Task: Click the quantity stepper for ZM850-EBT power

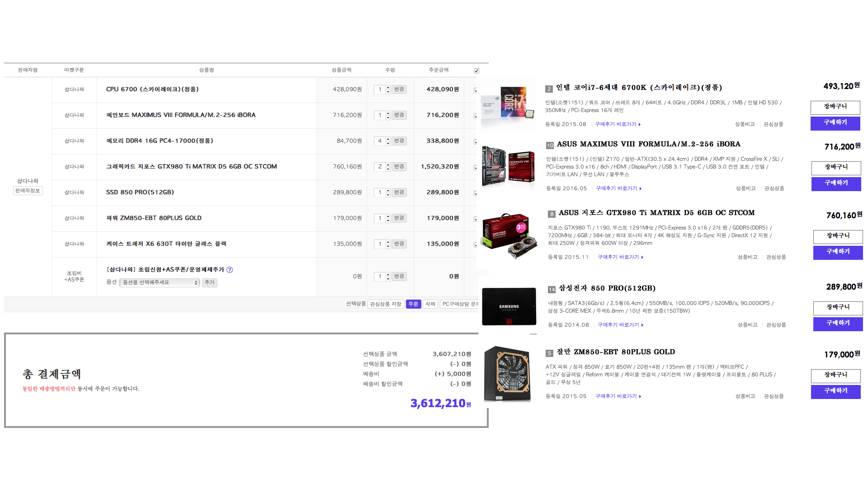Action: point(388,218)
